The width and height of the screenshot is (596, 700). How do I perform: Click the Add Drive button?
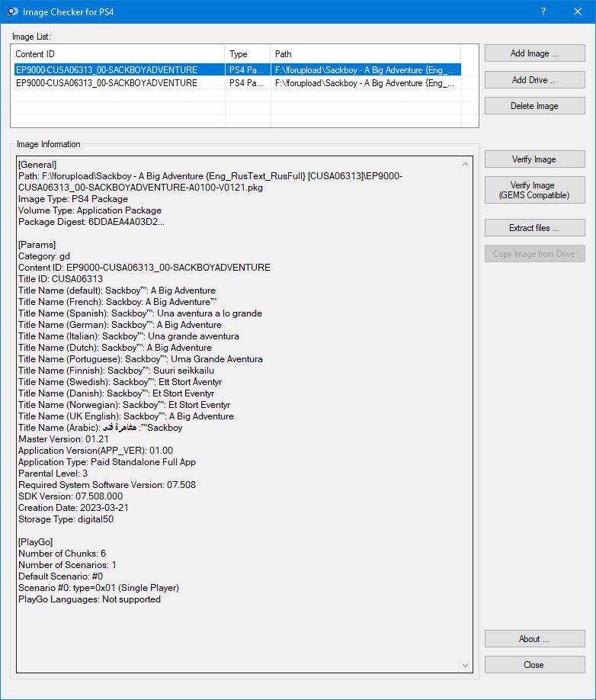534,80
